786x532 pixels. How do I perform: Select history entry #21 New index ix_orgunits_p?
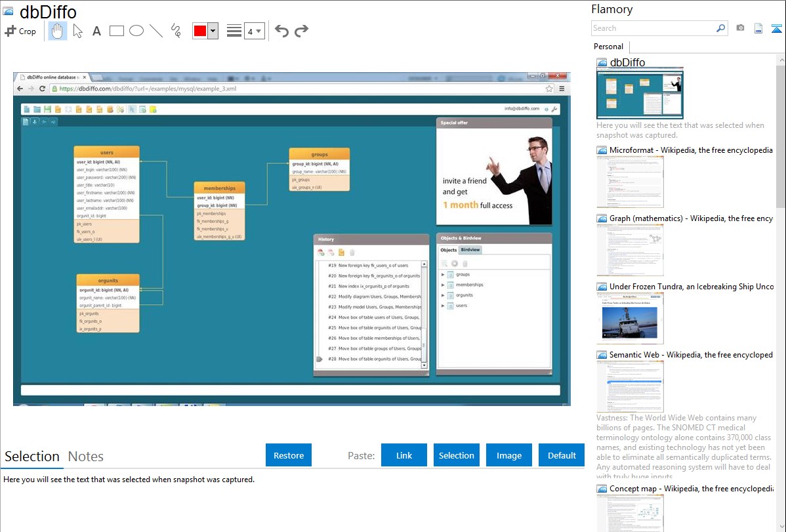(369, 286)
